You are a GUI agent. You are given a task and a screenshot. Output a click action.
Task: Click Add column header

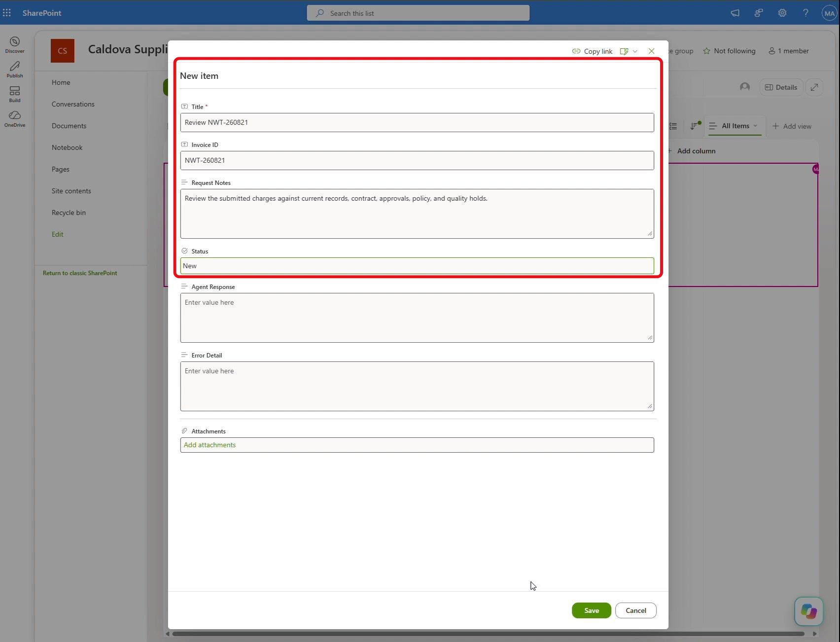click(692, 151)
